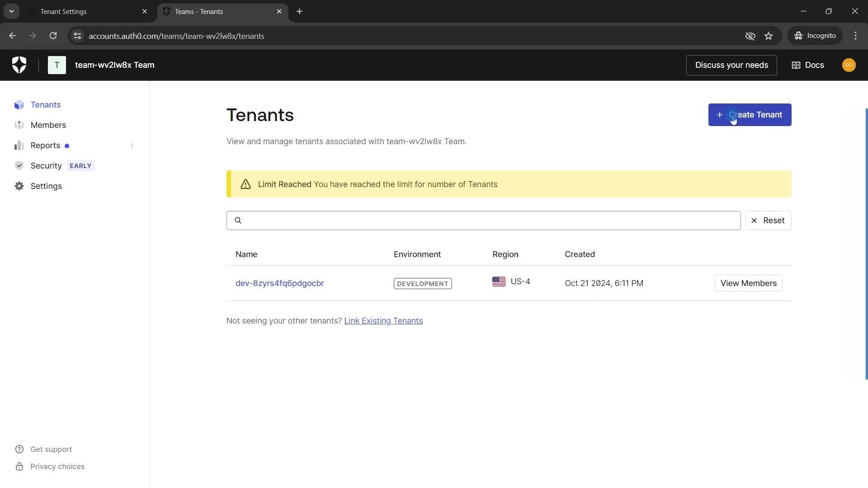This screenshot has height=488, width=868.
Task: Click the Auth0 shield logo
Action: (x=19, y=65)
